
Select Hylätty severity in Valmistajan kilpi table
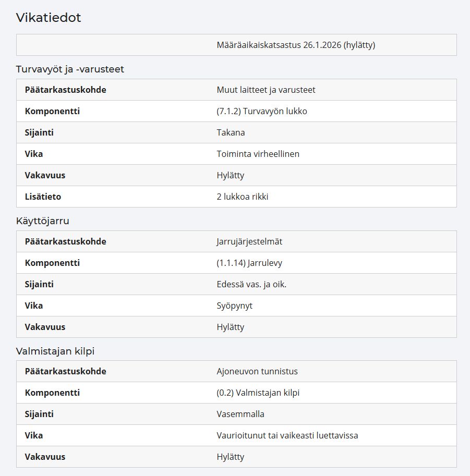click(x=230, y=457)
